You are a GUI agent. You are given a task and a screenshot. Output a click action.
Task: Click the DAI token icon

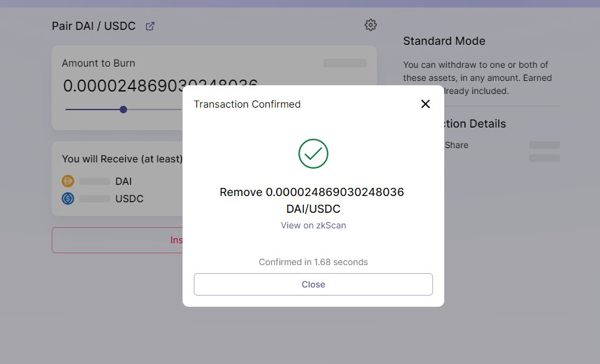[x=68, y=181]
